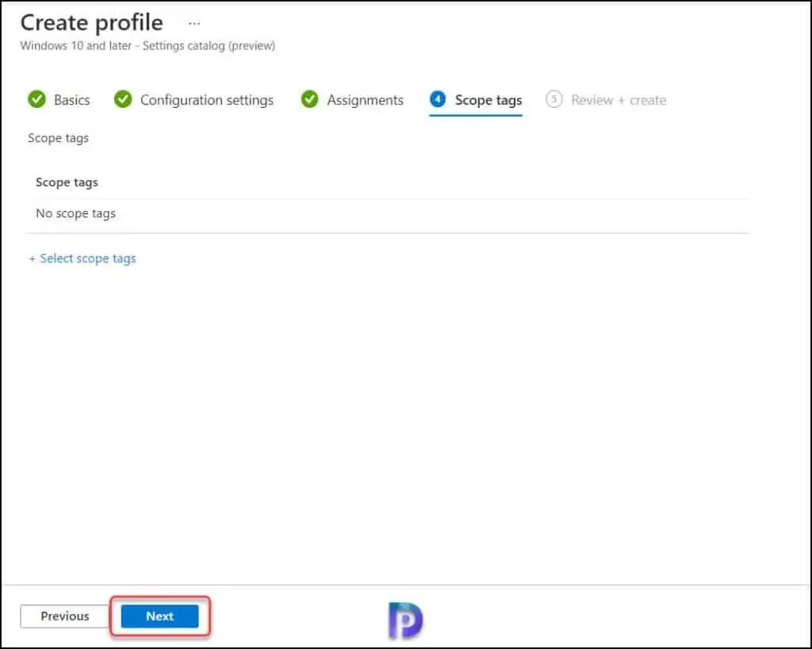Click the Previous button
812x649 pixels.
pos(63,616)
